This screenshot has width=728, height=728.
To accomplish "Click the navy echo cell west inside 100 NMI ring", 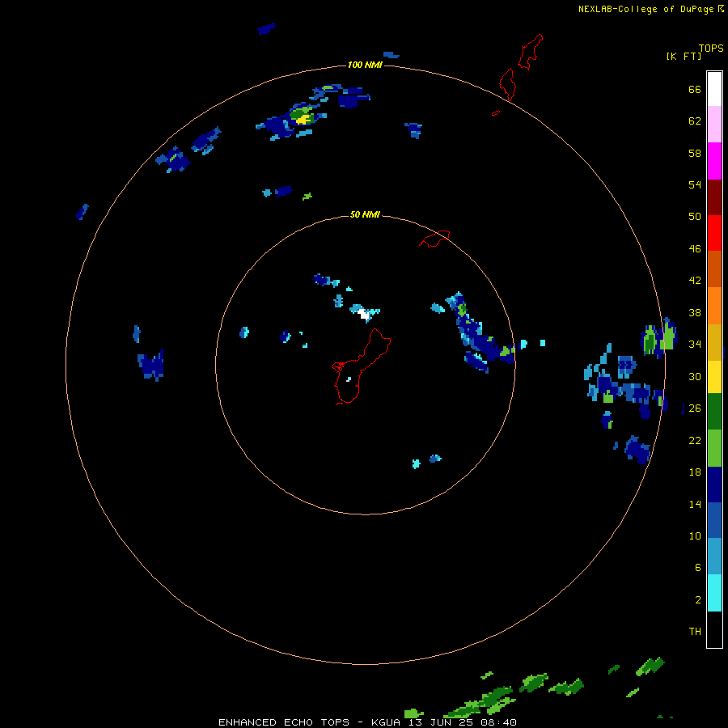I will 151,365.
